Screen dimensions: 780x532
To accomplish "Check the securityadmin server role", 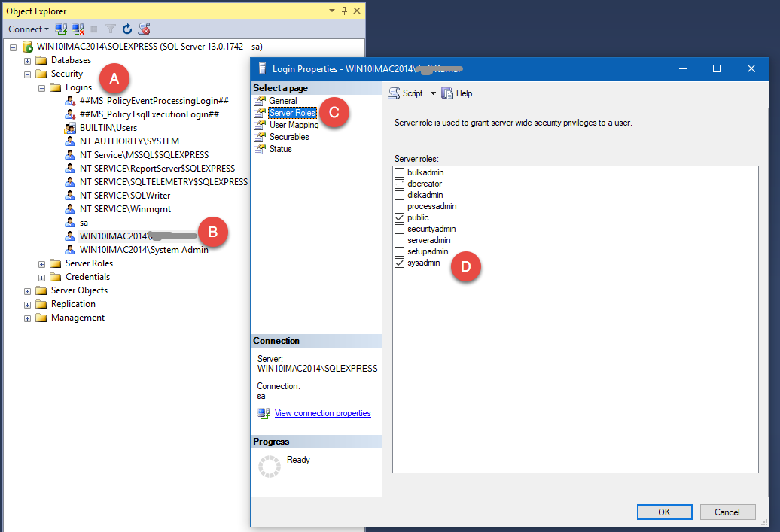I will (x=400, y=230).
